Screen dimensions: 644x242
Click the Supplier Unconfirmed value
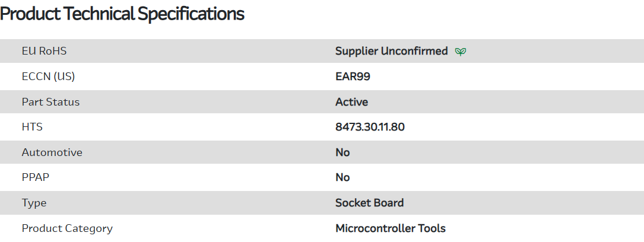[391, 51]
